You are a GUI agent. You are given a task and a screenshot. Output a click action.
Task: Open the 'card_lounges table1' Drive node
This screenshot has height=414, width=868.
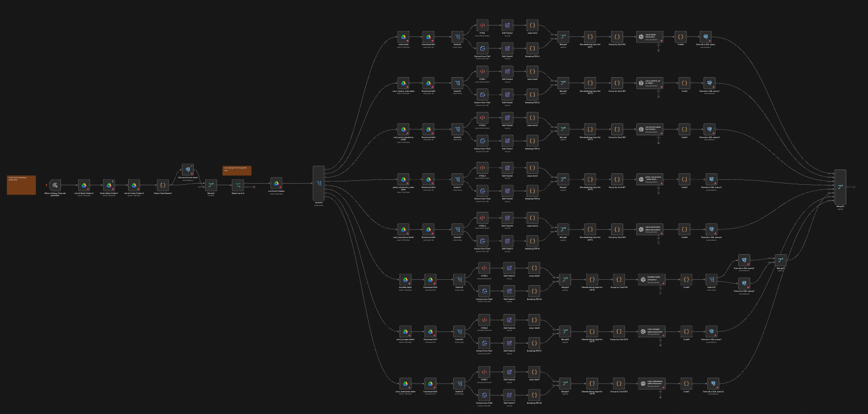point(405,331)
